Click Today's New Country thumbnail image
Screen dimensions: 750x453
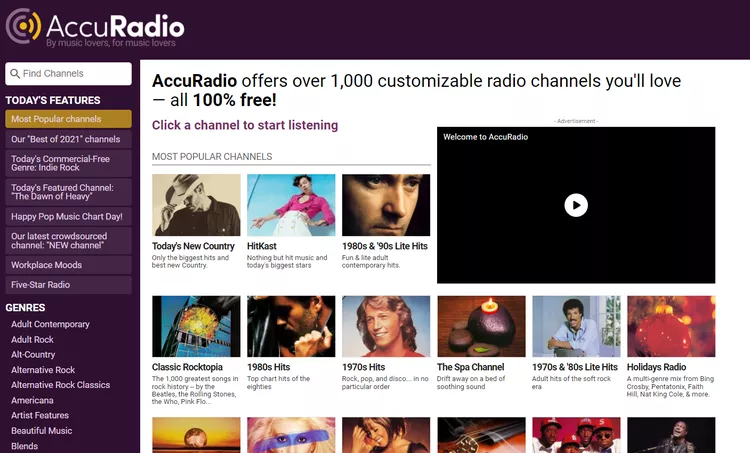coord(196,205)
